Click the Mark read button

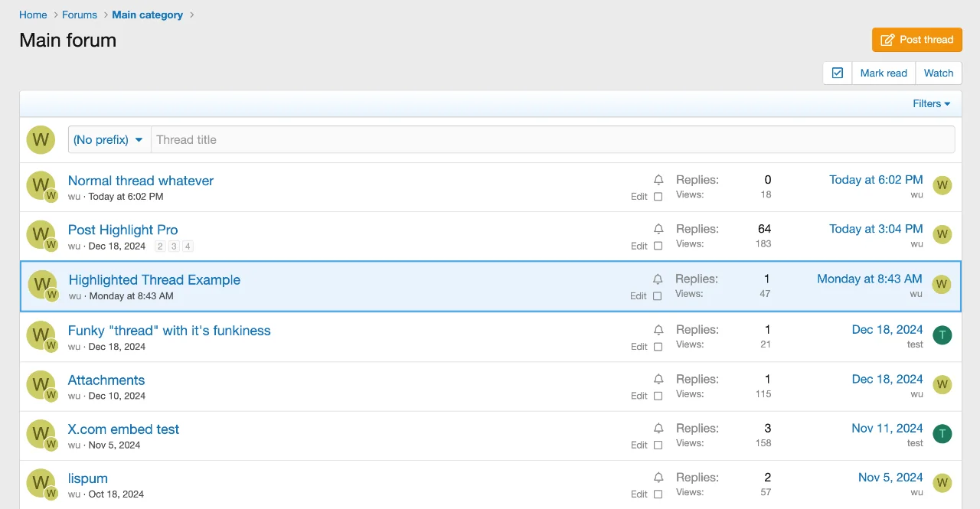883,73
